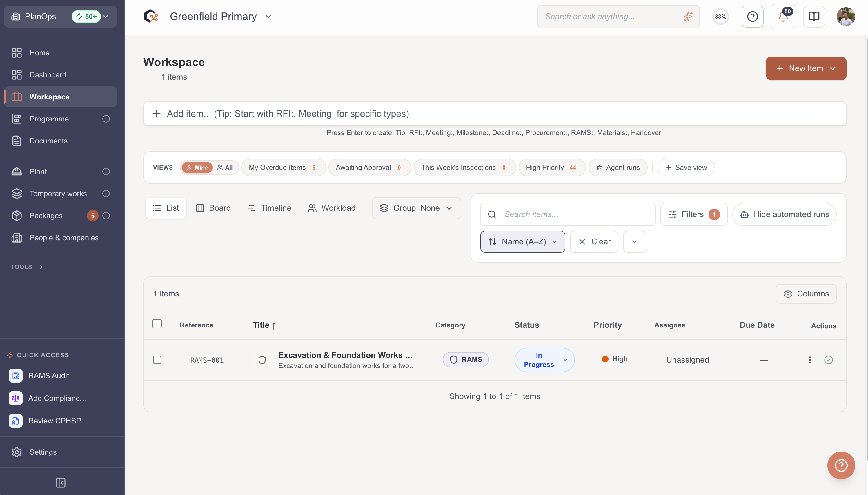Open the documentation book icon
The width and height of the screenshot is (868, 495).
click(x=813, y=16)
